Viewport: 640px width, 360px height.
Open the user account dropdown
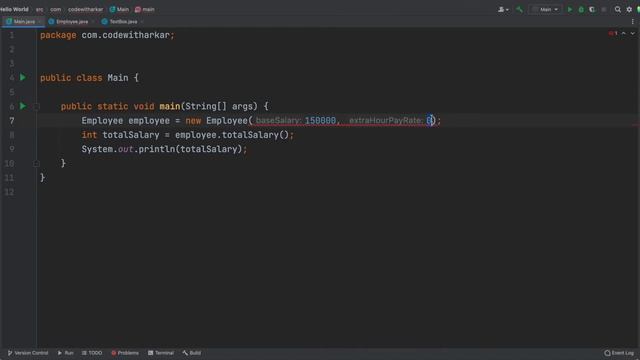coord(503,9)
